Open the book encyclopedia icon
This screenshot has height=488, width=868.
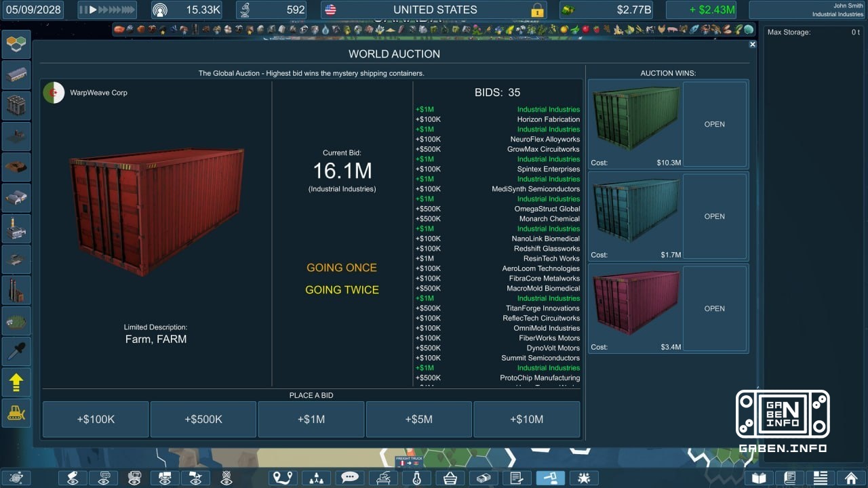[x=759, y=478]
